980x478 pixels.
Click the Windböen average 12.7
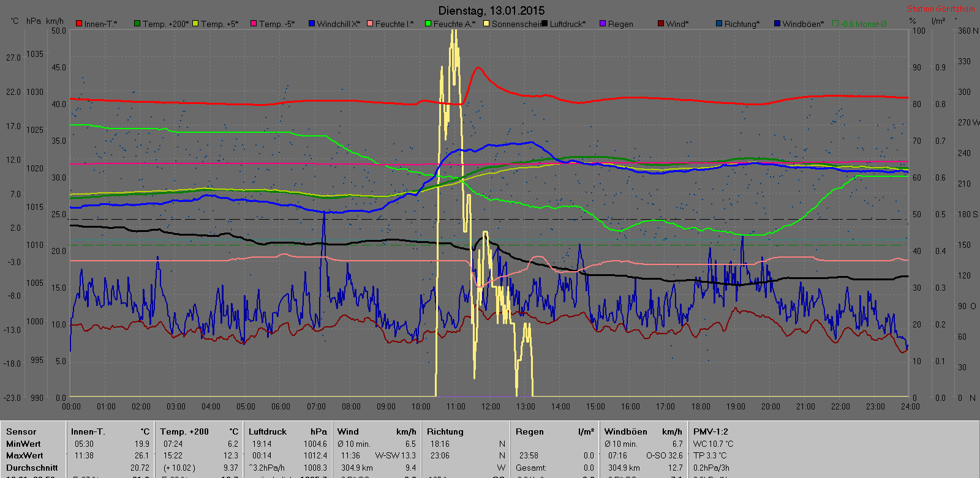click(675, 468)
